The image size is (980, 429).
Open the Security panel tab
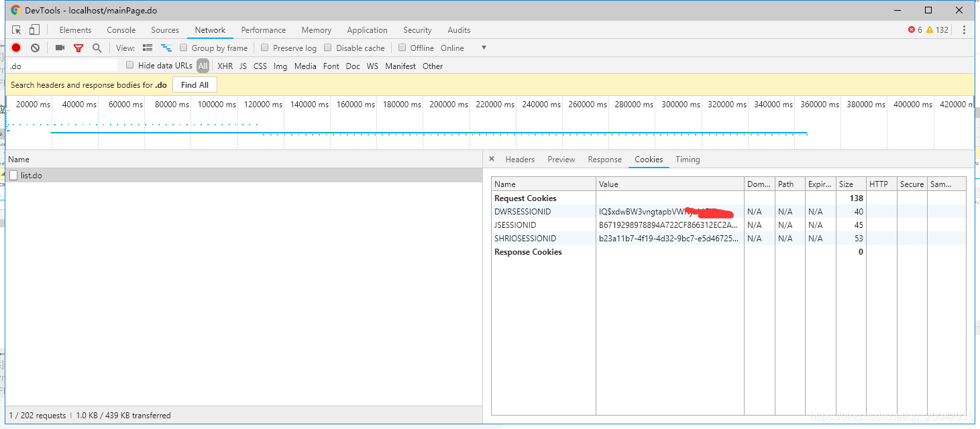[417, 30]
